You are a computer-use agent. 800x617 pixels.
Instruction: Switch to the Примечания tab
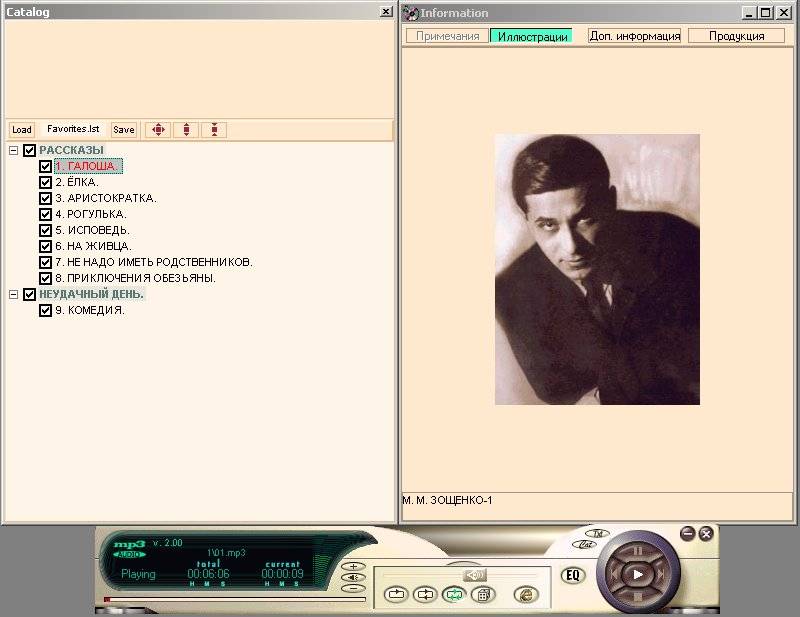(447, 36)
